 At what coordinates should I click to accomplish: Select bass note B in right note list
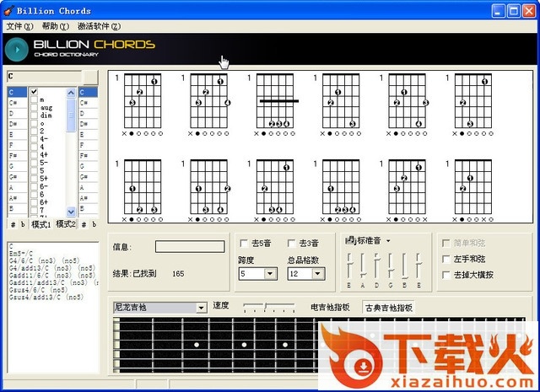88,208
